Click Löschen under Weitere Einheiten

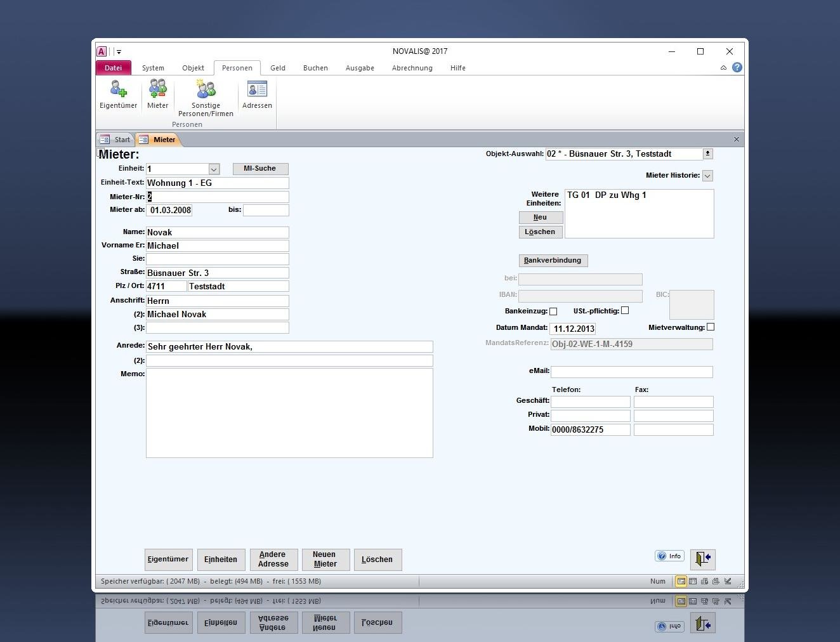pyautogui.click(x=541, y=232)
